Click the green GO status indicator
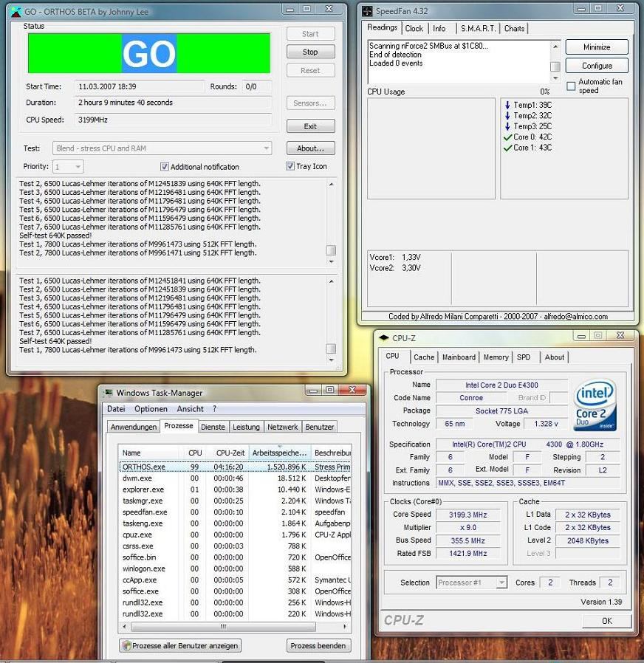Viewport: 644px width, 663px height. point(149,53)
